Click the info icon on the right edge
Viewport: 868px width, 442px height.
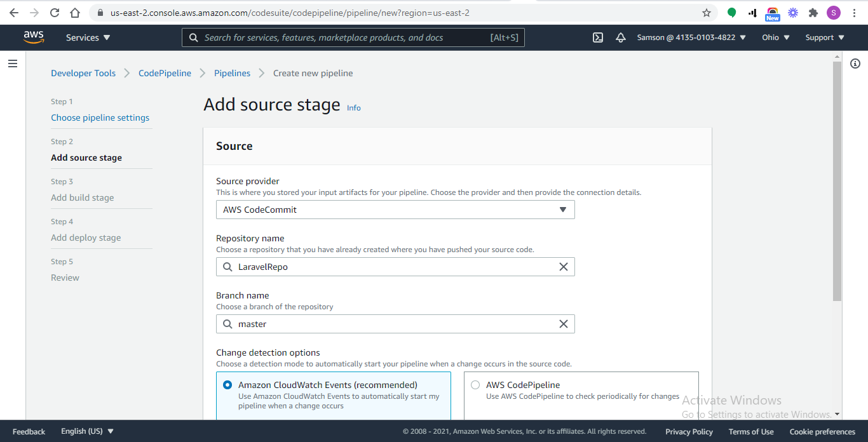click(x=855, y=64)
